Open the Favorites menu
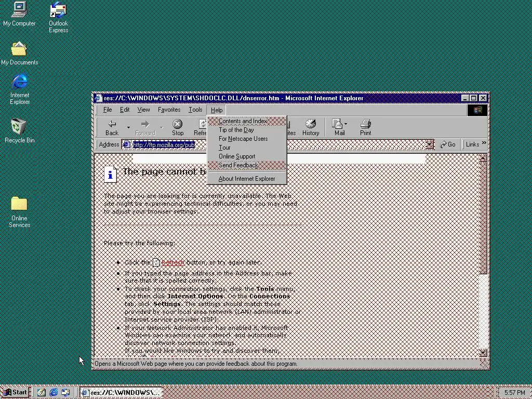This screenshot has height=399, width=532. [x=169, y=110]
